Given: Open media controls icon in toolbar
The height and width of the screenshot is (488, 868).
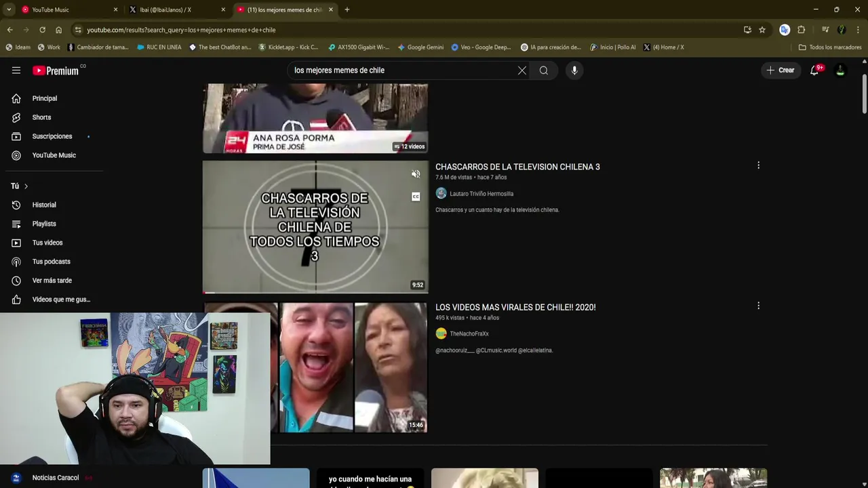Looking at the screenshot, I should (825, 30).
